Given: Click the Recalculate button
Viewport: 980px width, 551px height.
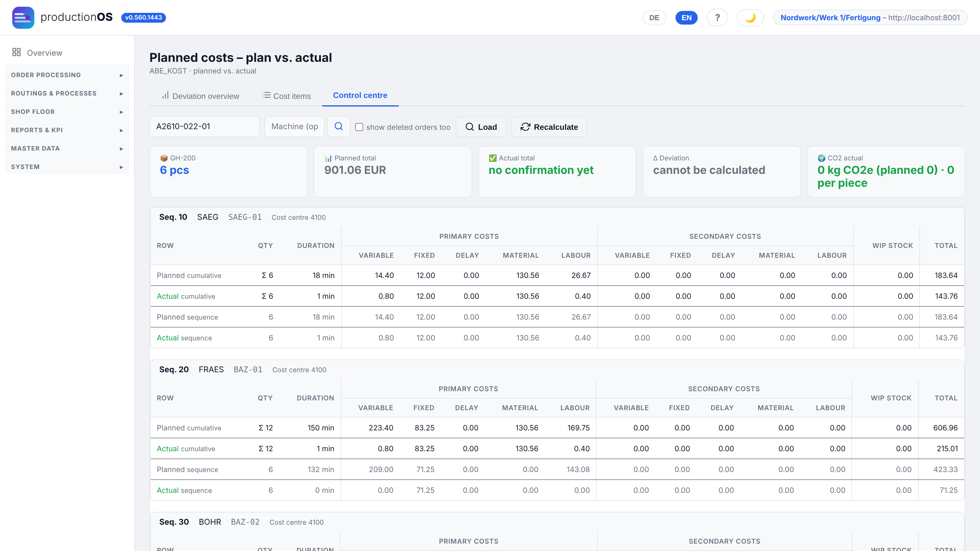Looking at the screenshot, I should (x=549, y=127).
